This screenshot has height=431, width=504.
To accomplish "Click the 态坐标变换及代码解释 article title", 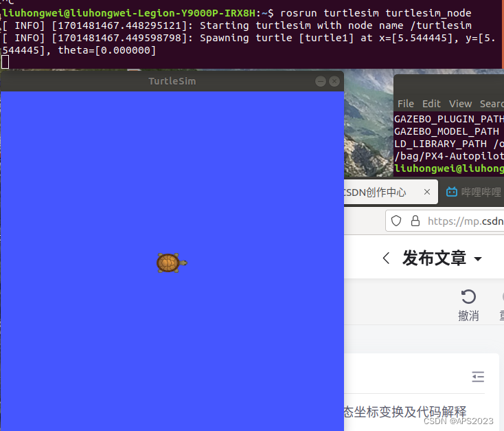I will [405, 411].
